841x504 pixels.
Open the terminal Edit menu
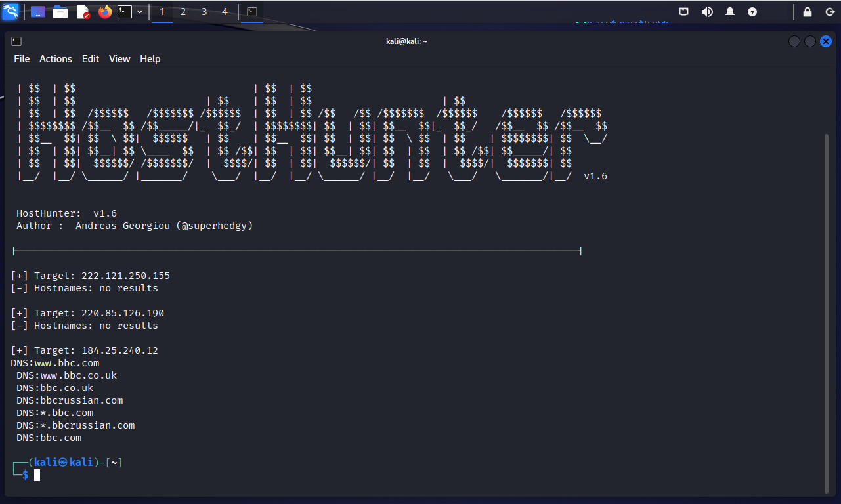(91, 59)
